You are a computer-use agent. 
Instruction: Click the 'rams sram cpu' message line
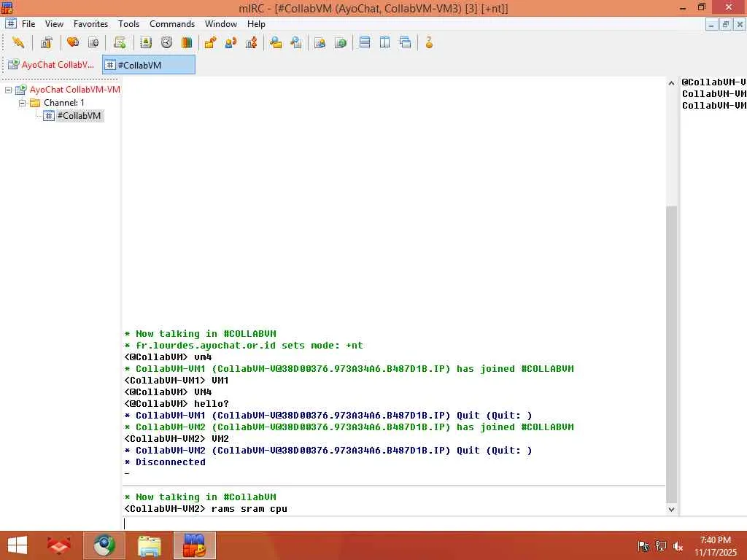tap(205, 508)
